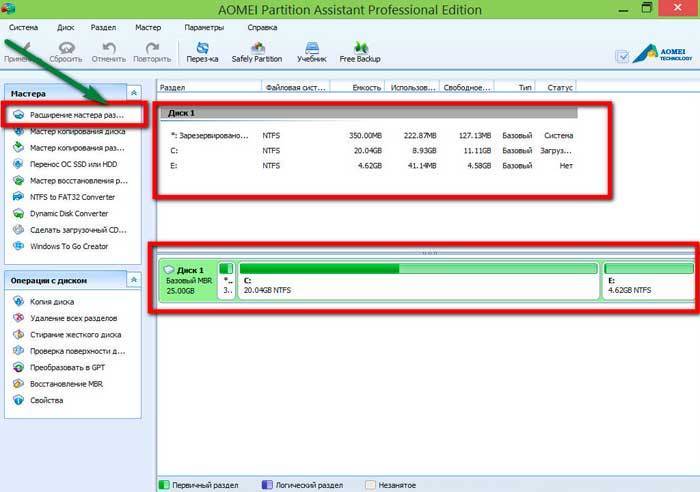
Task: Open the Справка menu
Action: pyautogui.click(x=262, y=27)
